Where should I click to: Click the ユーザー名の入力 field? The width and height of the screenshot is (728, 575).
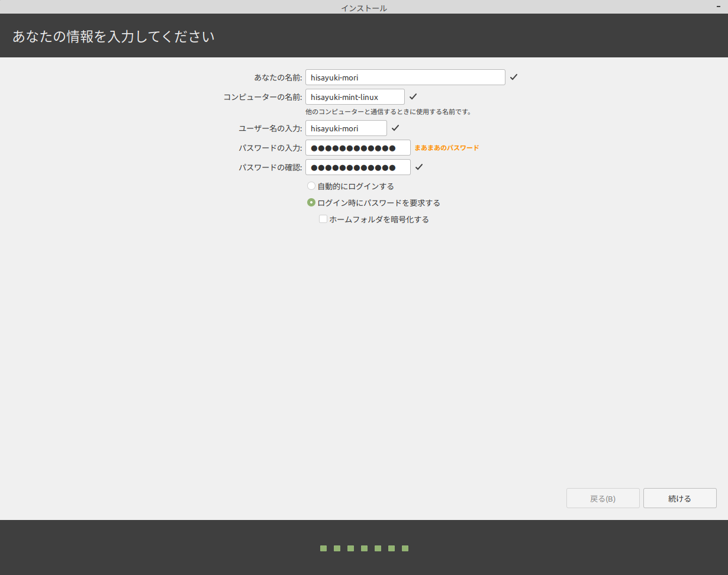click(x=346, y=128)
